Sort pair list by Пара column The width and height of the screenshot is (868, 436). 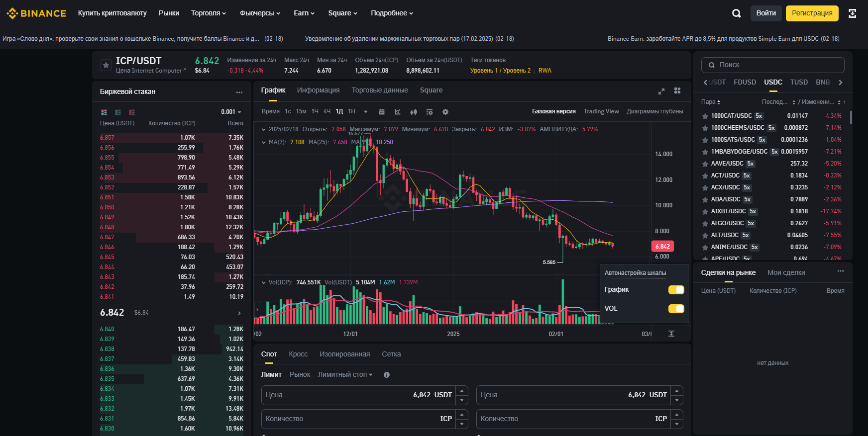click(711, 102)
